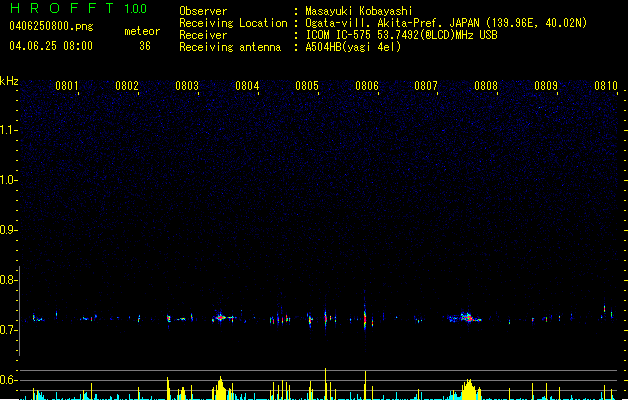Click the 0801 time marker

coord(67,86)
